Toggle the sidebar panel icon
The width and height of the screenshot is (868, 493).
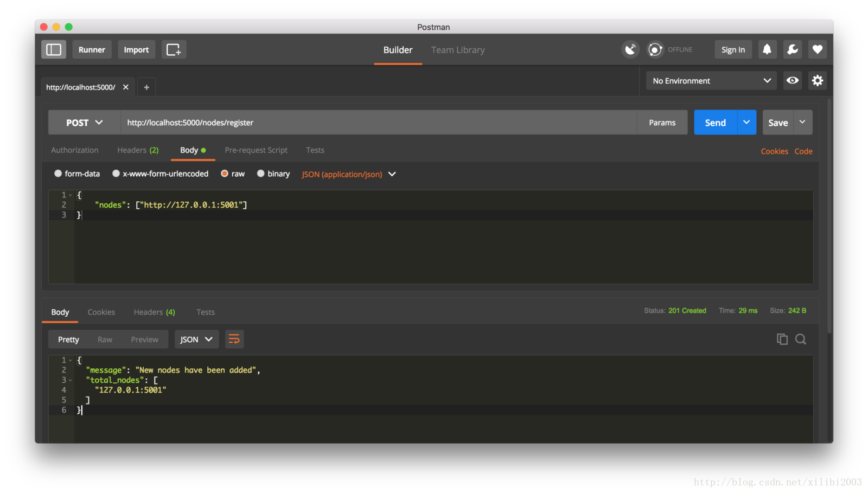coord(54,49)
